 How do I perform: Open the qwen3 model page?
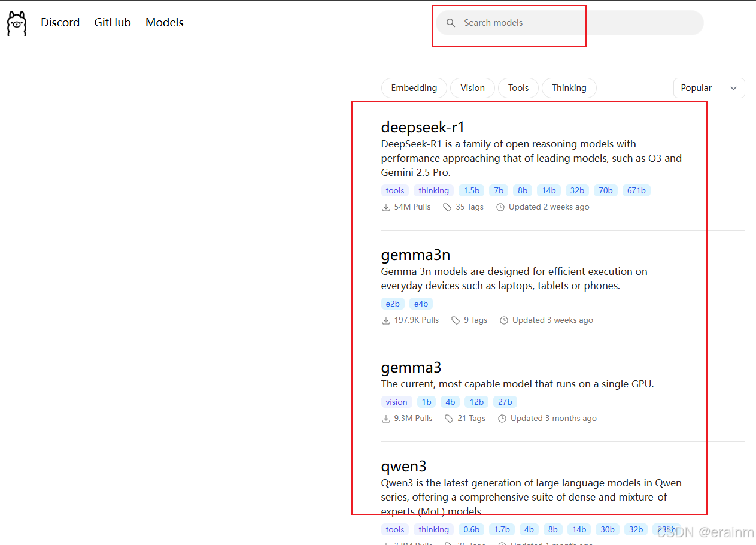tap(403, 466)
